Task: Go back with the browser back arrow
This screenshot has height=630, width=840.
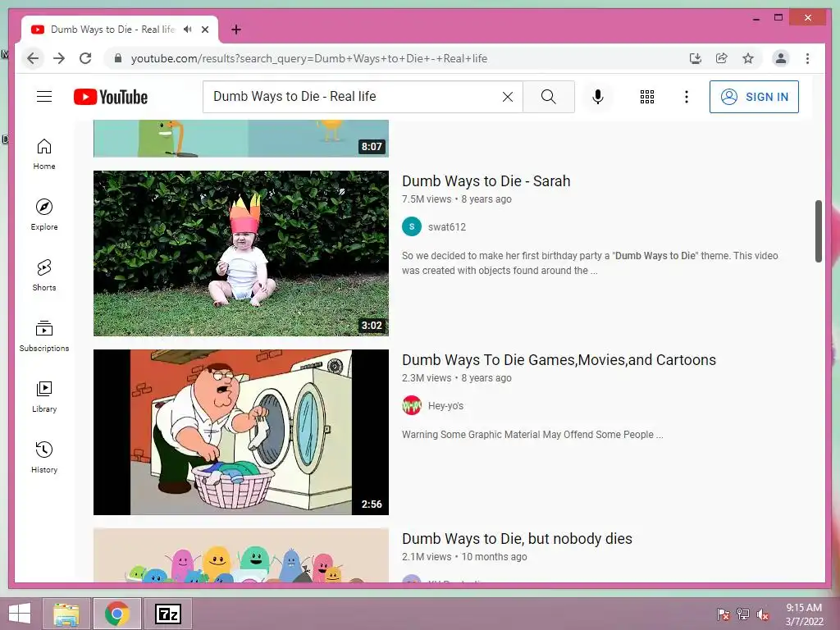Action: 33,58
